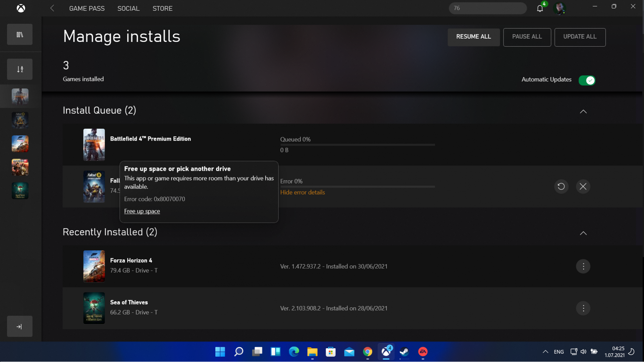
Task: Select Sea of Thieves thumbnail in sidebar
Action: coord(20,191)
